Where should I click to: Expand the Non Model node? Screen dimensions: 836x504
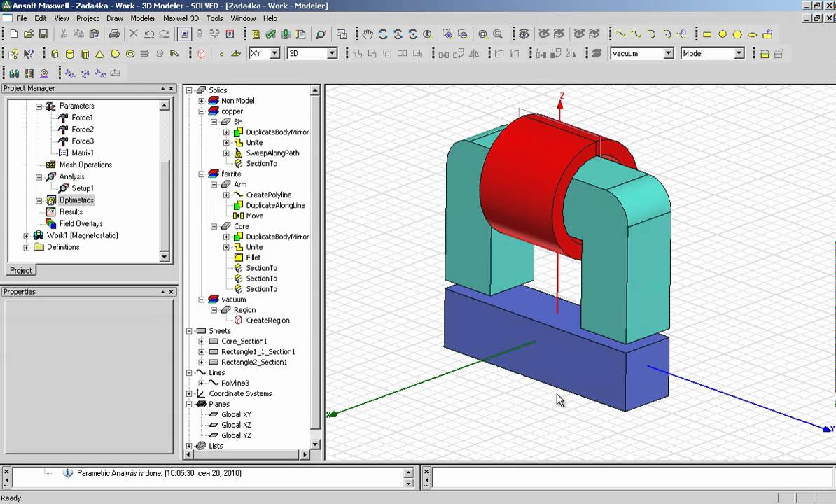(x=202, y=101)
